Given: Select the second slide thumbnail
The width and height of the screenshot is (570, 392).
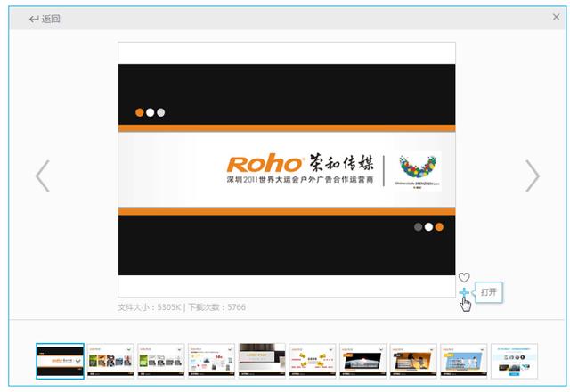Looking at the screenshot, I should [110, 361].
